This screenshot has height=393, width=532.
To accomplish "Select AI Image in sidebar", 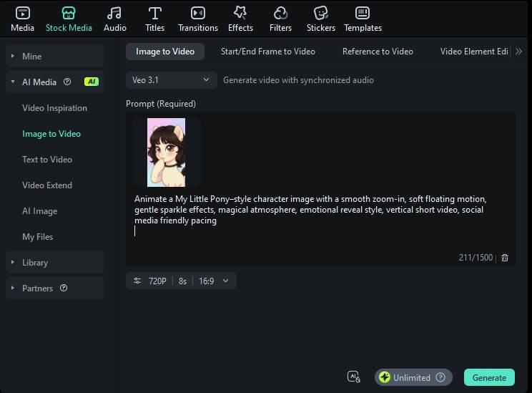I will (x=40, y=211).
